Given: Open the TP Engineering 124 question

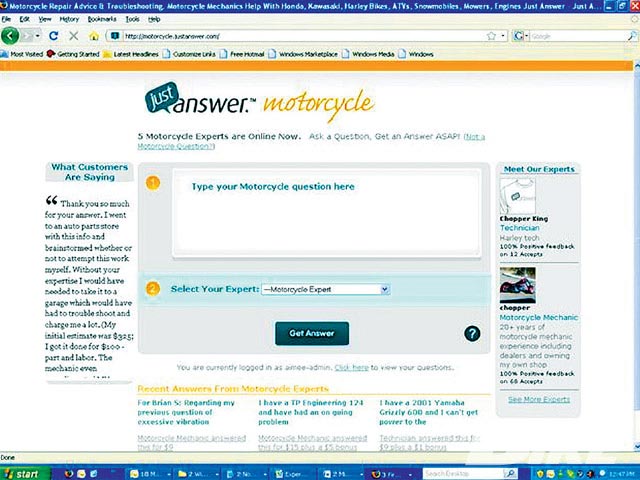Looking at the screenshot, I should 311,412.
